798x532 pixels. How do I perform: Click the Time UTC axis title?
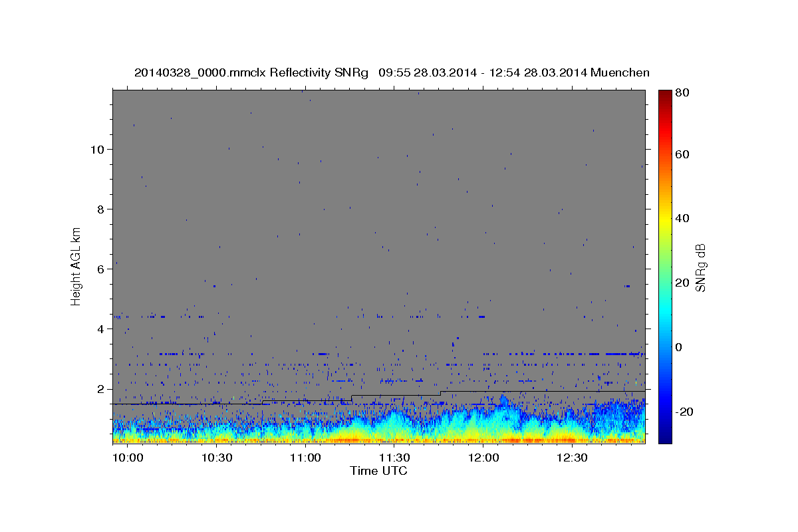tap(378, 471)
